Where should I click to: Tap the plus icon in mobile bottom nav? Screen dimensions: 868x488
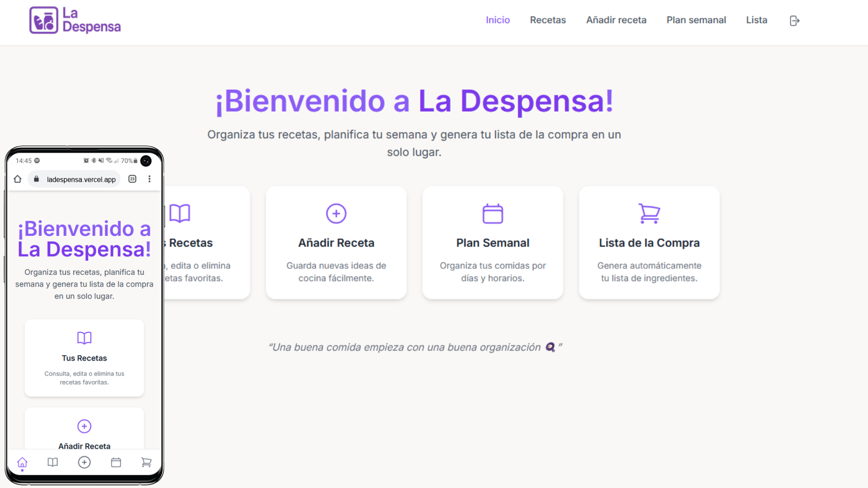(84, 462)
